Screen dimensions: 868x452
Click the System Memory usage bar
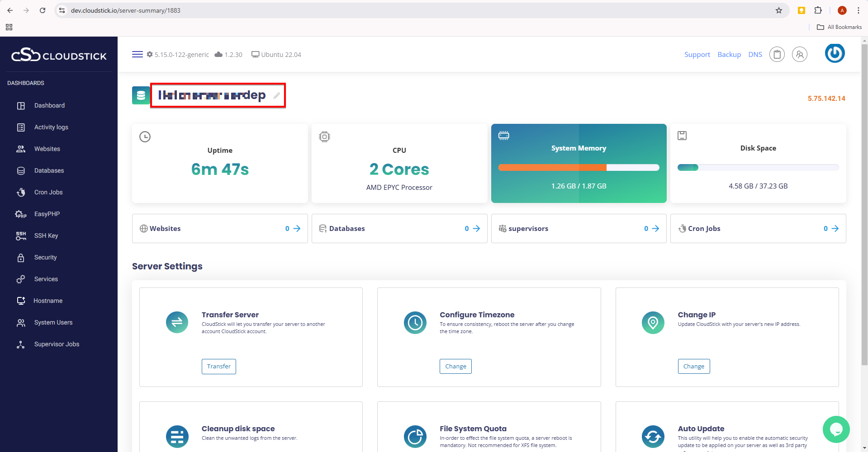point(579,168)
